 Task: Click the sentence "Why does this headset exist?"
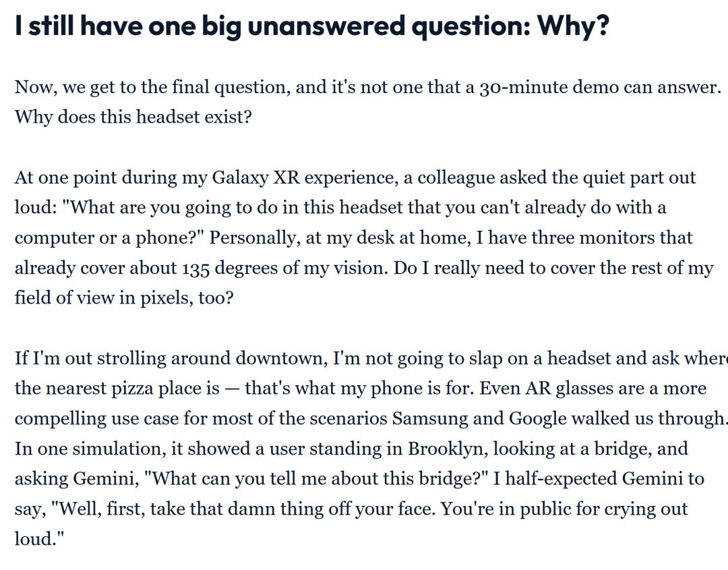coord(133,117)
